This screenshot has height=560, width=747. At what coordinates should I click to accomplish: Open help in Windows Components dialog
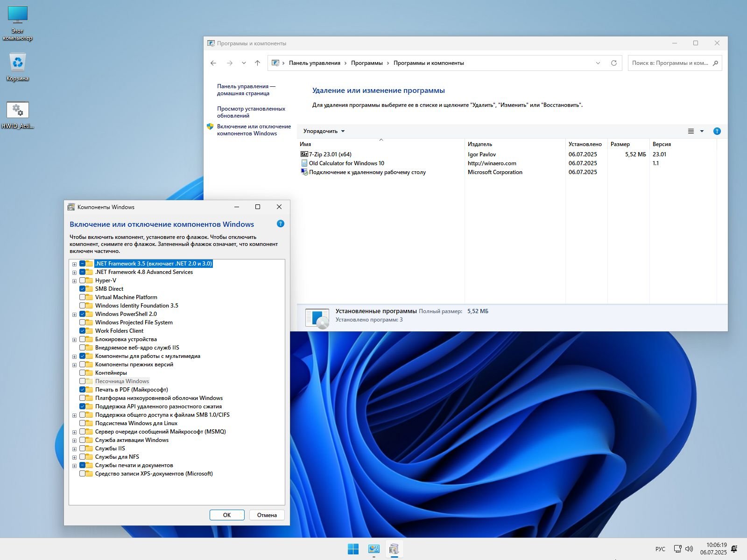281,224
